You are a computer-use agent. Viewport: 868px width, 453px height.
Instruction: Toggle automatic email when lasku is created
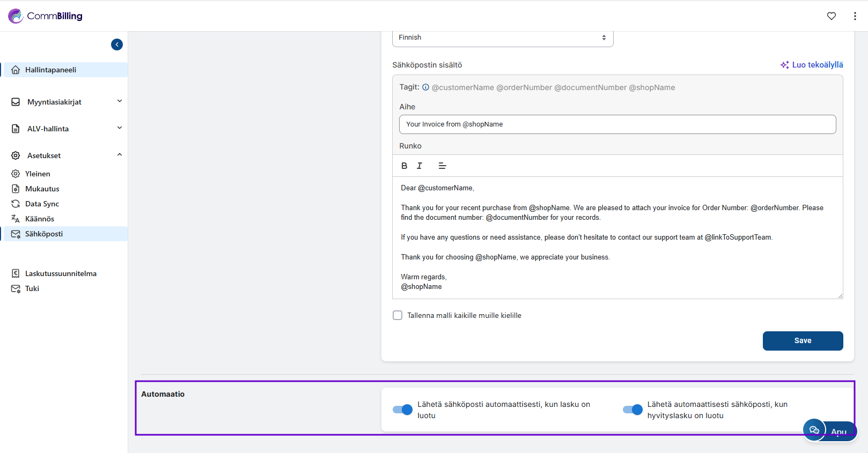[x=402, y=410]
